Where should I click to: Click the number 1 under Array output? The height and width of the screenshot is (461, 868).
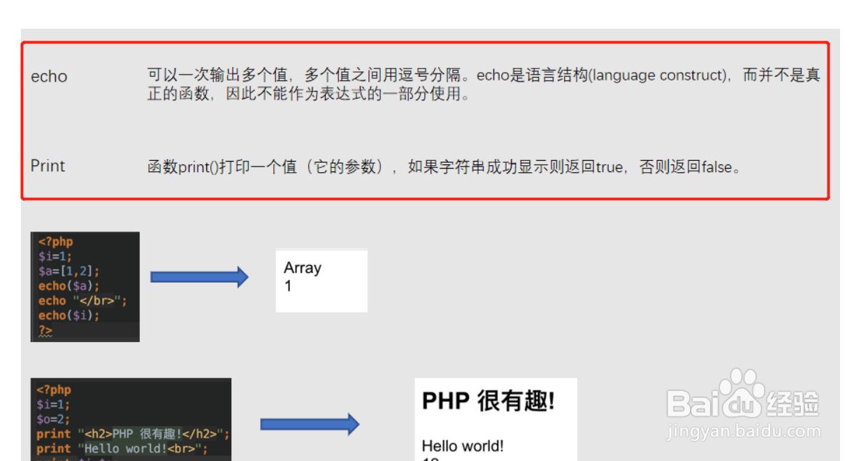[288, 286]
